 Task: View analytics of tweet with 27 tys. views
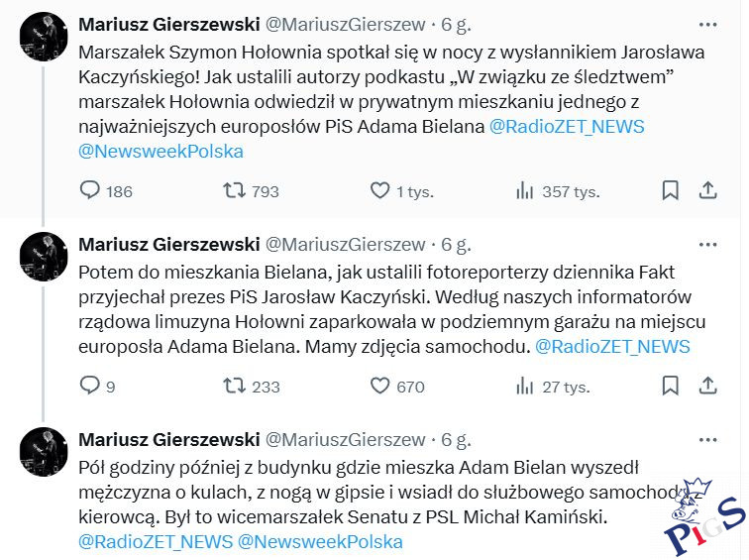pos(525,386)
